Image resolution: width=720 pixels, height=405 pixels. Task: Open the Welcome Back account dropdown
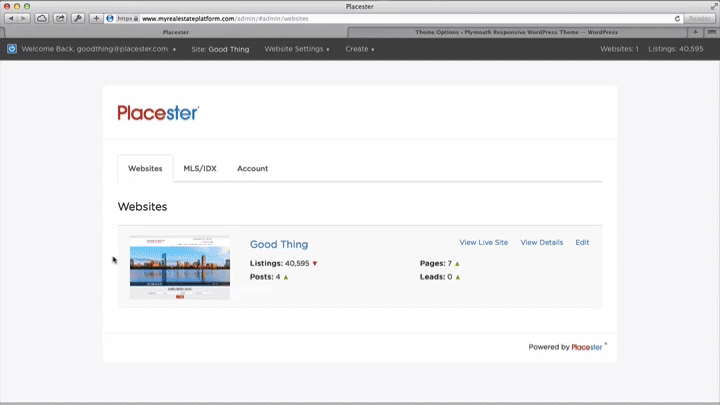click(x=98, y=49)
